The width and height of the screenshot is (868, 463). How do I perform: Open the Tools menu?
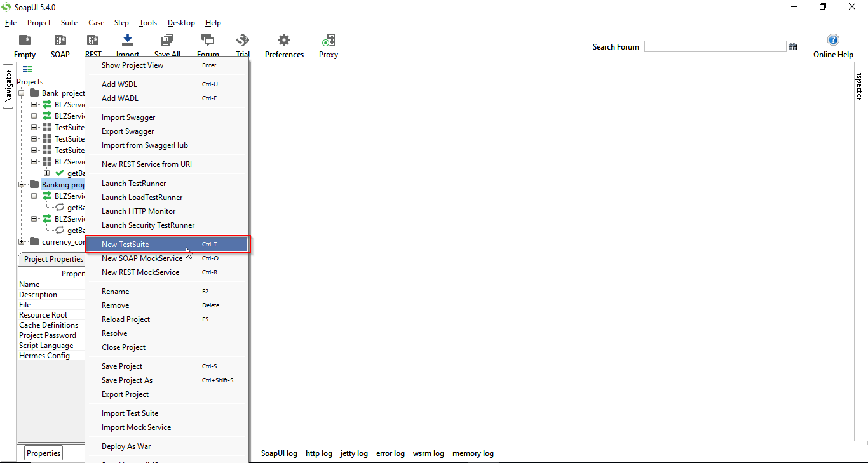[x=147, y=22]
